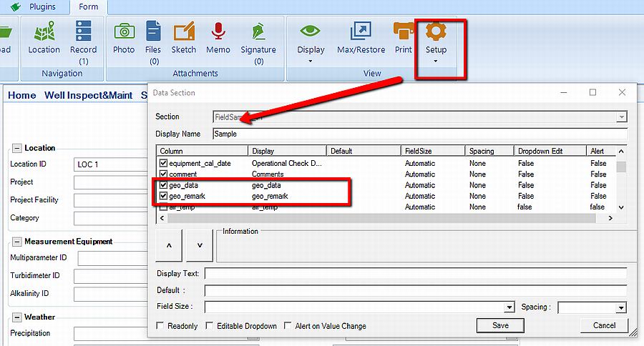Image resolution: width=644 pixels, height=346 pixels.
Task: Cancel the Data Section dialog
Action: click(x=604, y=325)
